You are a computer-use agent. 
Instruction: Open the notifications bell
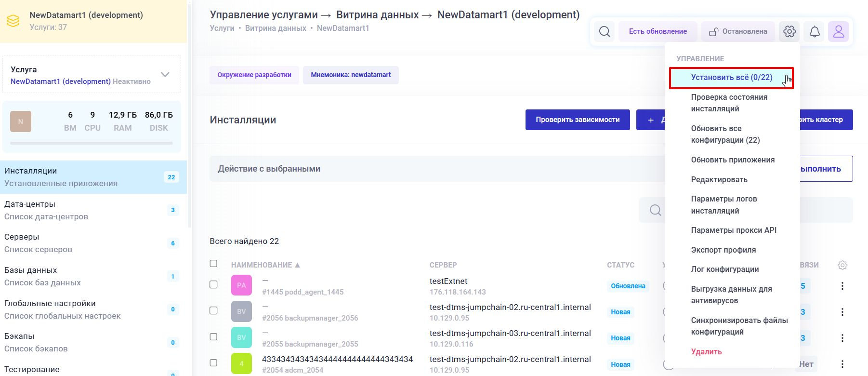pos(815,32)
